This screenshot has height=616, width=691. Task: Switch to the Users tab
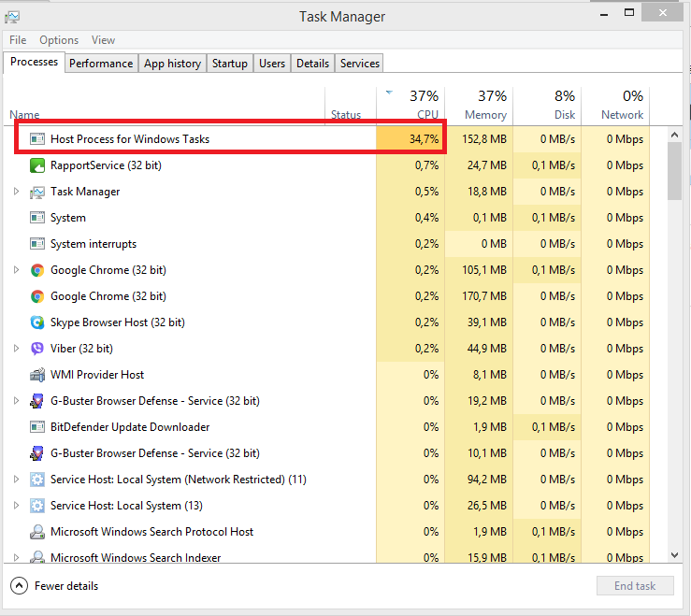tap(272, 64)
